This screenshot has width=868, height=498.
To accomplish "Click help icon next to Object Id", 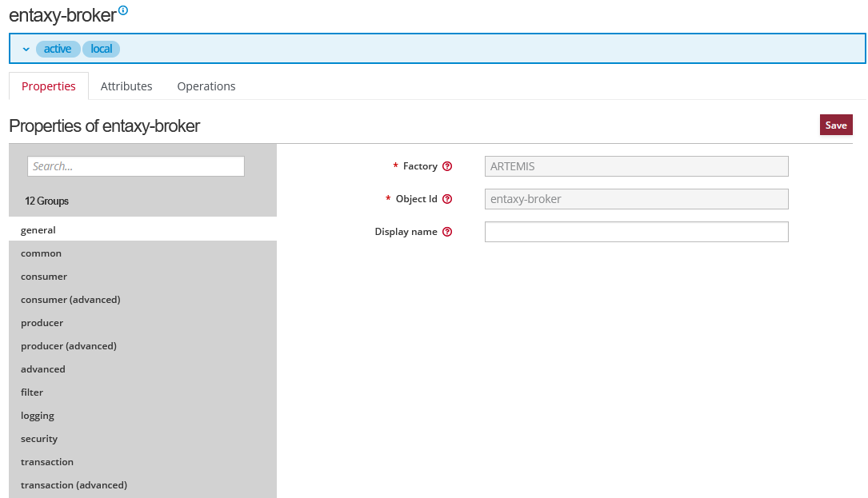I will click(x=447, y=199).
